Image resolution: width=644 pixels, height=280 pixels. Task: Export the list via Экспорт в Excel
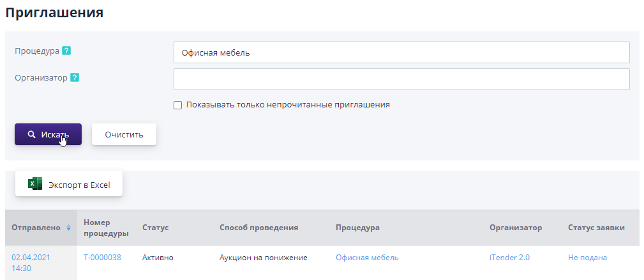click(69, 185)
